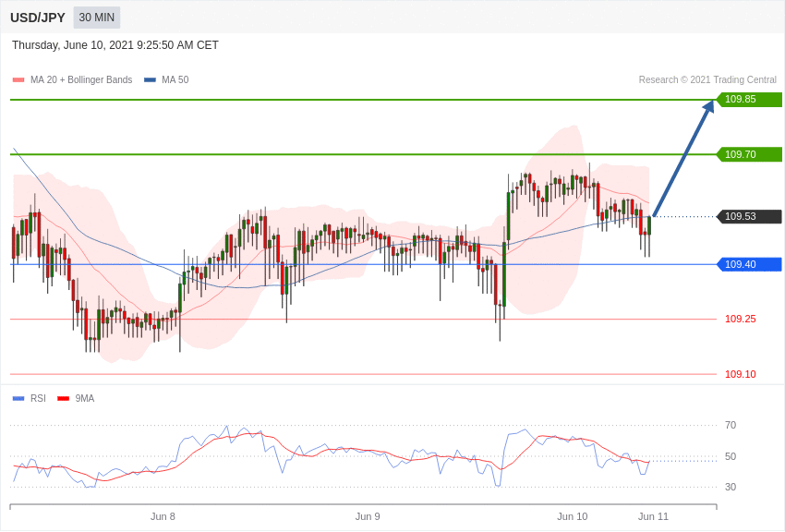
Task: Click the RSI 50 axis value
Action: tap(731, 456)
